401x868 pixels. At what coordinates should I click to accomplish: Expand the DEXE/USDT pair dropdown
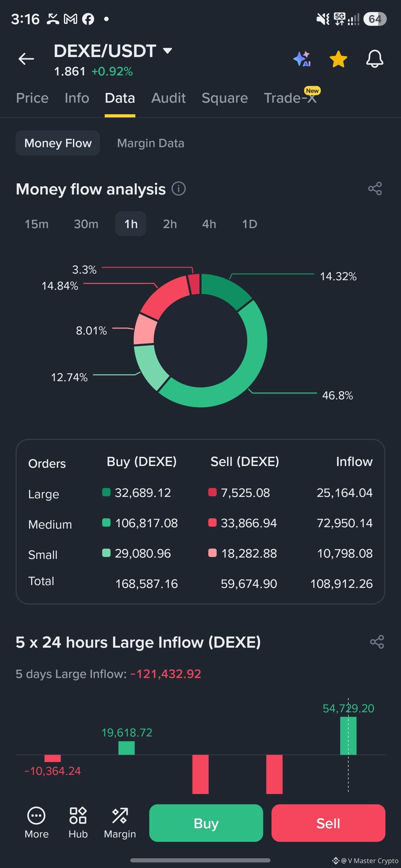click(168, 51)
